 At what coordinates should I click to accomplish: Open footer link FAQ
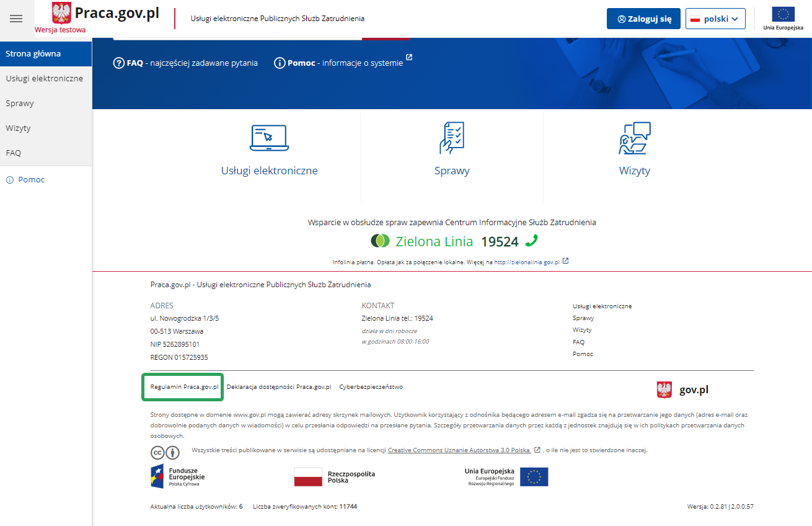[578, 342]
